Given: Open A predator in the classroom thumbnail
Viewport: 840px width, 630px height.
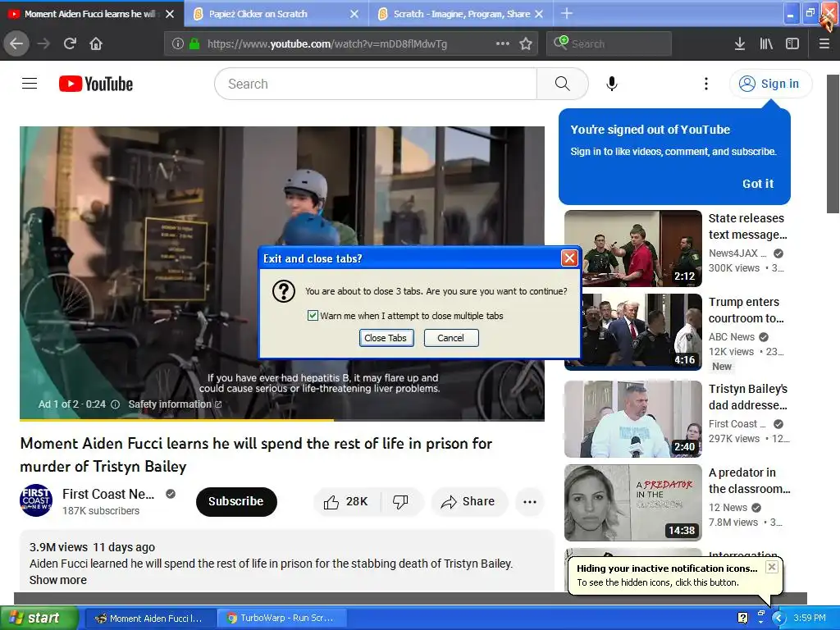Looking at the screenshot, I should (632, 503).
